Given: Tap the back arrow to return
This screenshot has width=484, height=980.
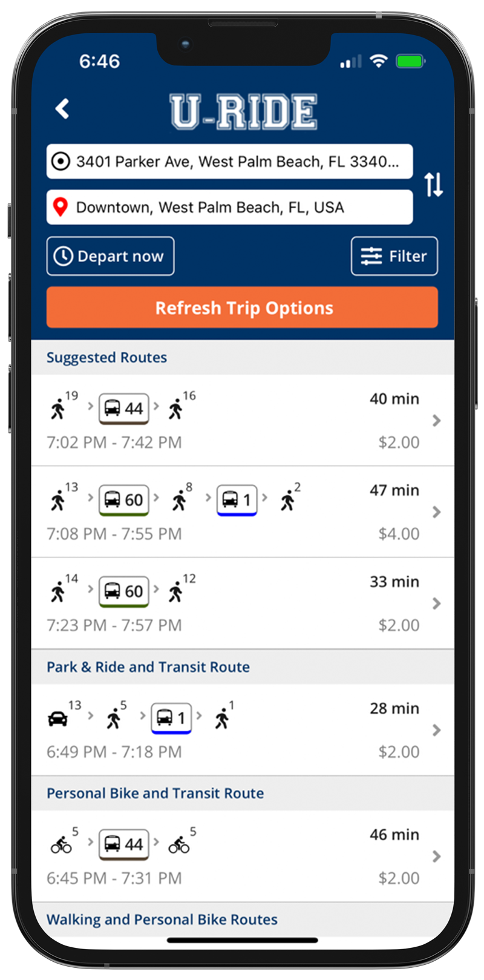Looking at the screenshot, I should click(62, 108).
